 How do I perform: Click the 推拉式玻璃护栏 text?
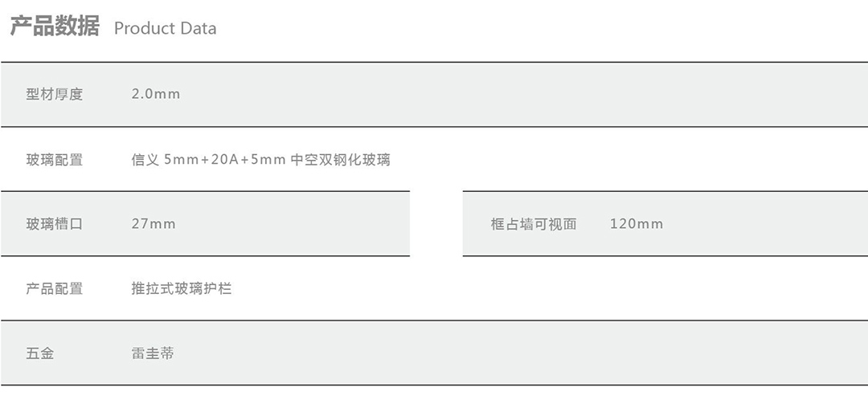click(x=182, y=288)
